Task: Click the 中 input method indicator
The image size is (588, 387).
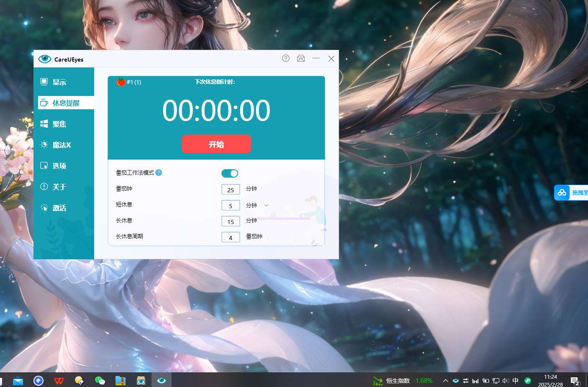Action: pyautogui.click(x=516, y=381)
